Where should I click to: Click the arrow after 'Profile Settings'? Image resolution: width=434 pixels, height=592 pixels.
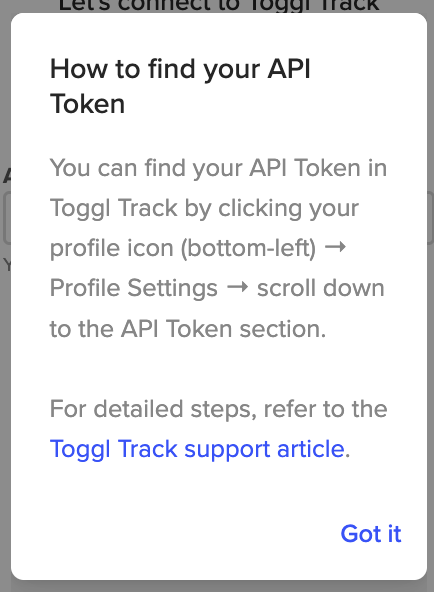point(237,287)
